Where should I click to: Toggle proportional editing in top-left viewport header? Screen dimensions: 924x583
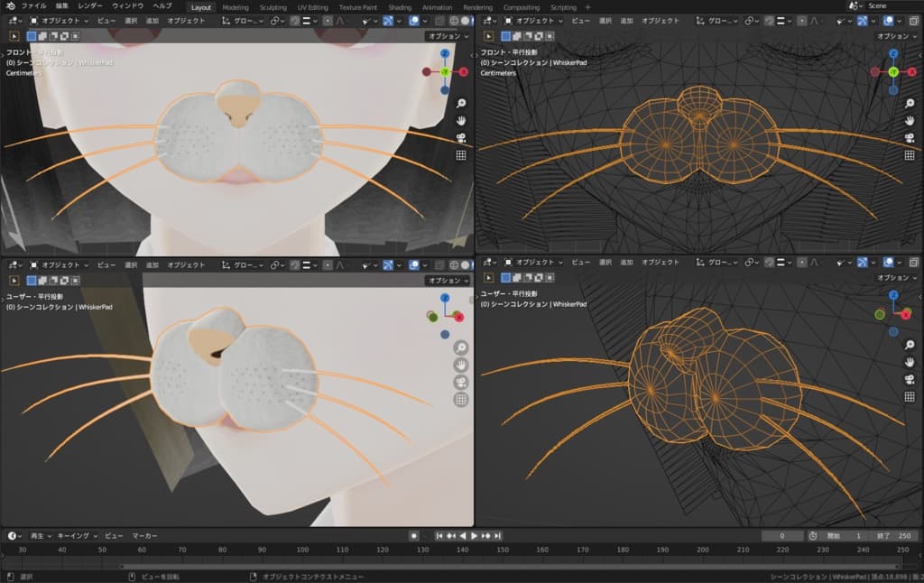tap(326, 20)
